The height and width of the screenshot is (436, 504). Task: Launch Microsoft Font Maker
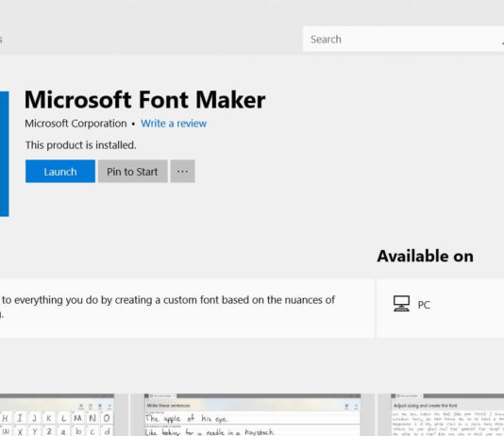click(60, 171)
